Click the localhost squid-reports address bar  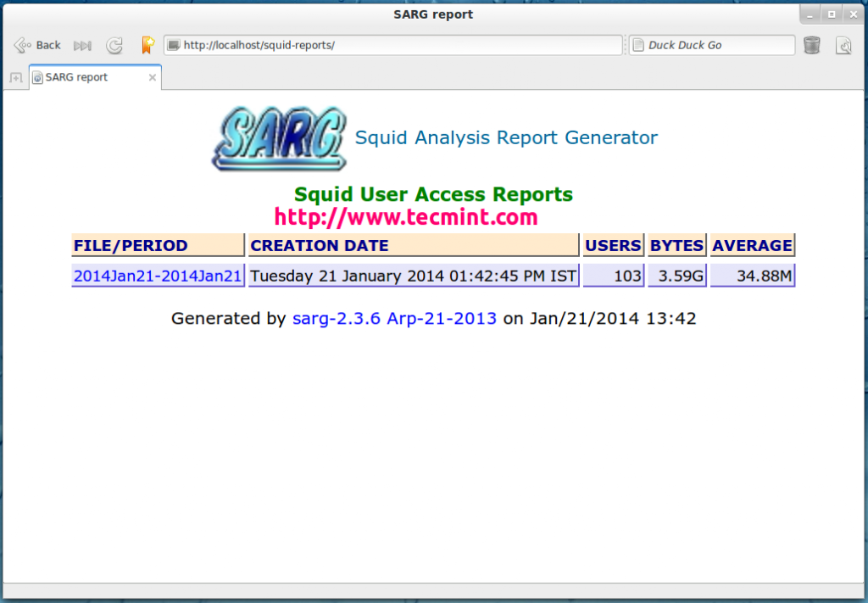point(394,45)
